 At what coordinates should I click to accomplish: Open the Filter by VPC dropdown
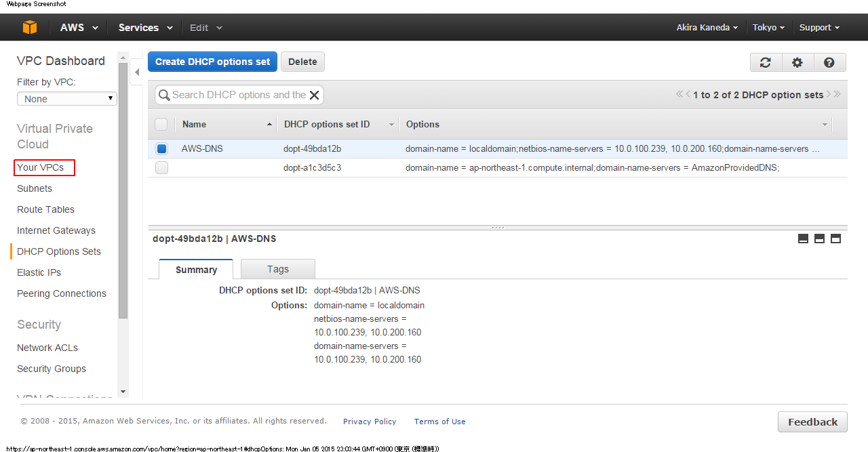click(66, 99)
